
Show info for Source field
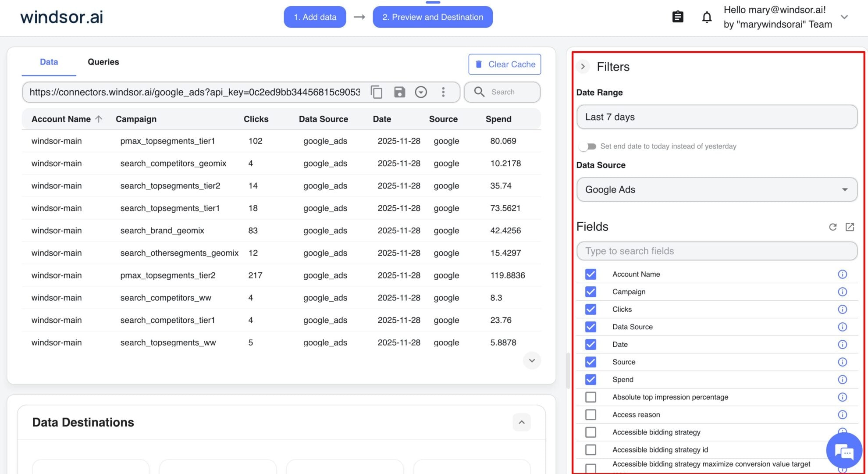point(842,362)
